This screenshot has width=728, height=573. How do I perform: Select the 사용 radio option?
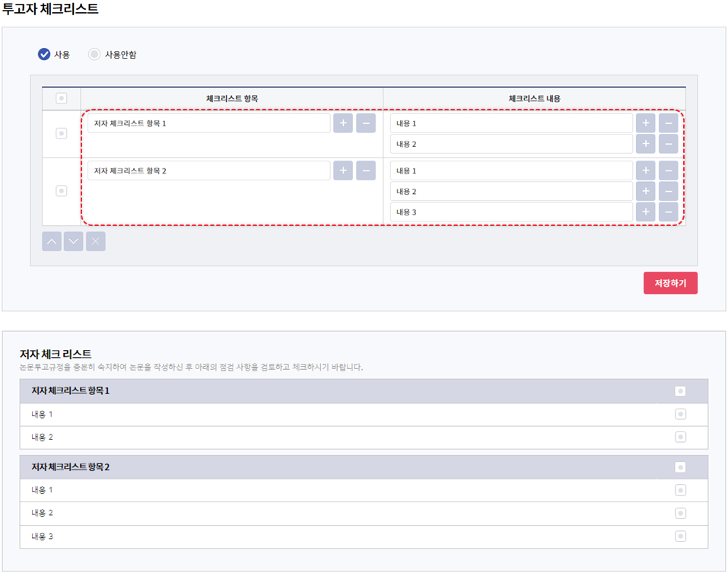point(44,55)
